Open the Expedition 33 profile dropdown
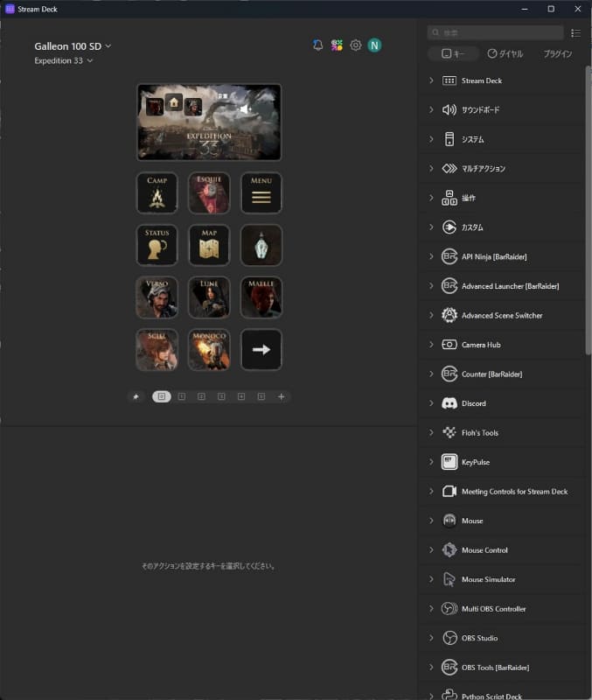 point(63,60)
